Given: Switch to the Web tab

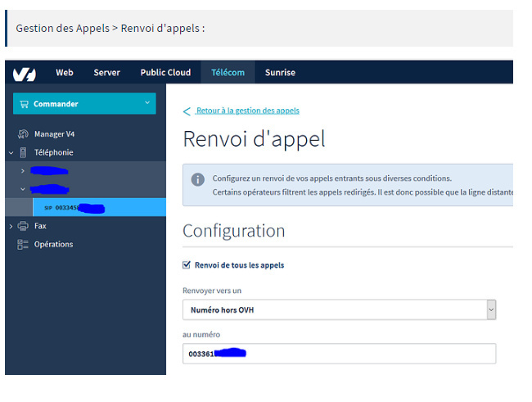Looking at the screenshot, I should point(65,73).
